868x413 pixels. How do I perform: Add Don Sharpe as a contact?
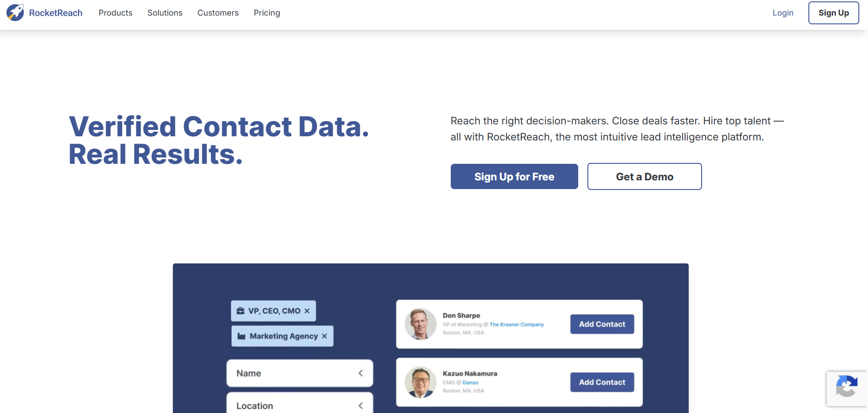(x=602, y=324)
